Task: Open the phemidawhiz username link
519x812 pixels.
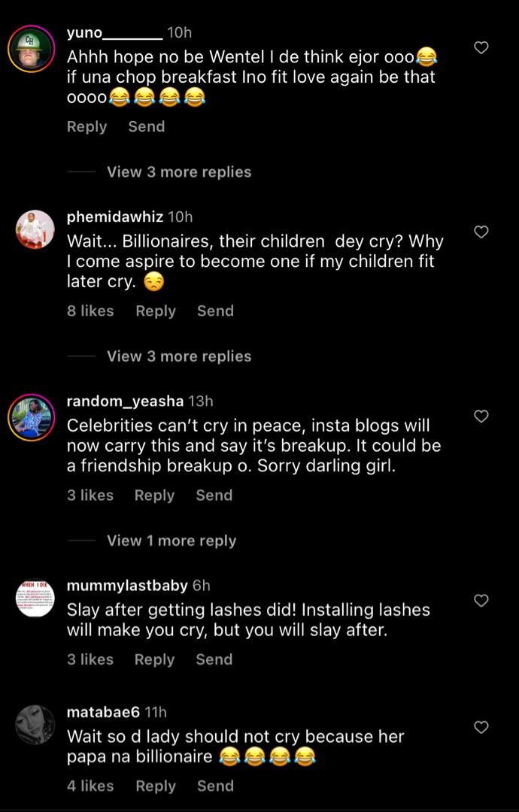Action: point(115,217)
